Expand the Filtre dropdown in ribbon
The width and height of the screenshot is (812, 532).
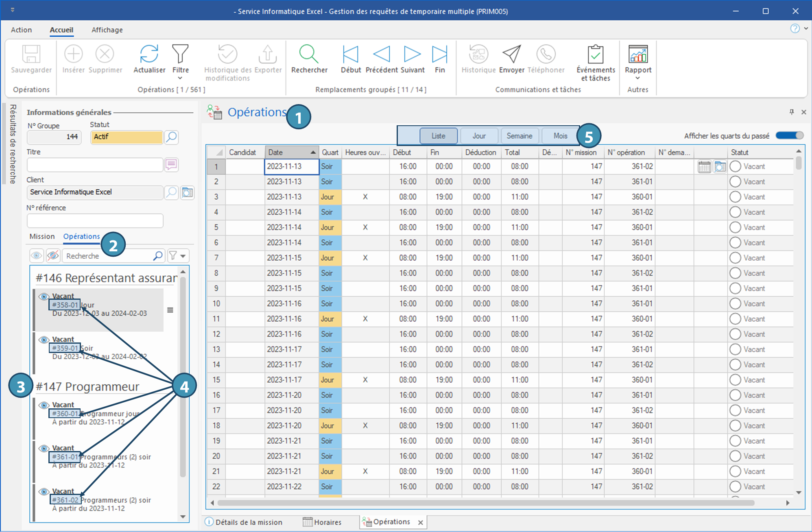click(180, 77)
